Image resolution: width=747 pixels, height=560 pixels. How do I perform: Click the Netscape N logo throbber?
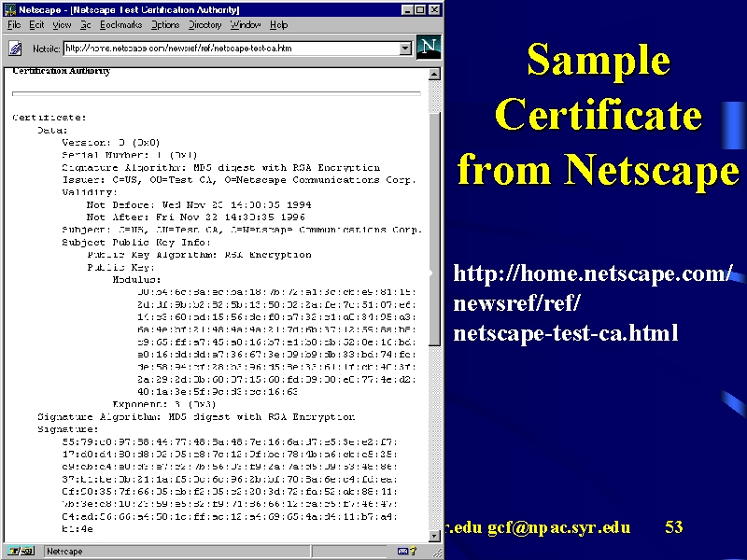429,48
